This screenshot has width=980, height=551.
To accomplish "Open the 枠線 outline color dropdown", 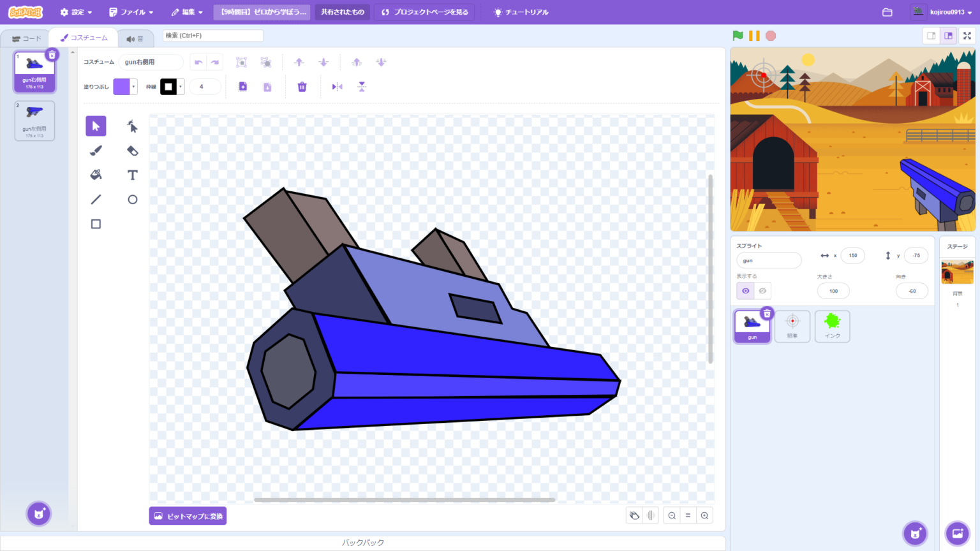I will click(x=180, y=86).
